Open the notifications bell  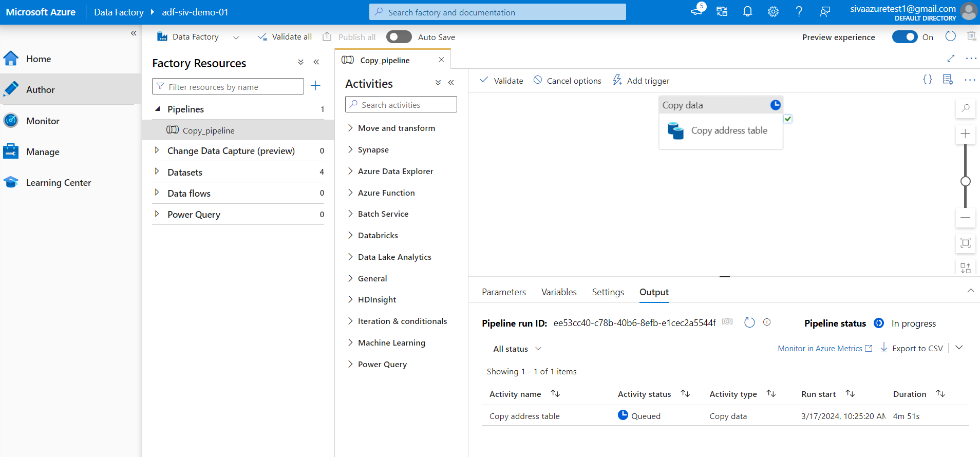[x=748, y=11]
